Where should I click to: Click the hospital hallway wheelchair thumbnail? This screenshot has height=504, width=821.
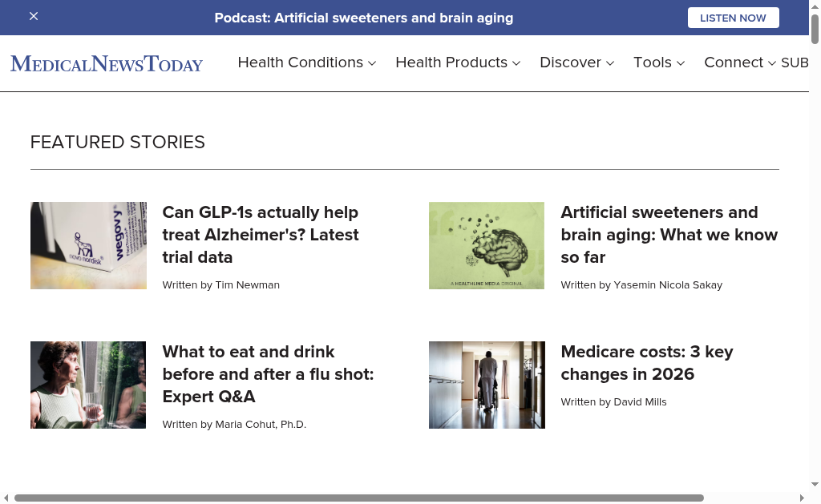tap(487, 385)
